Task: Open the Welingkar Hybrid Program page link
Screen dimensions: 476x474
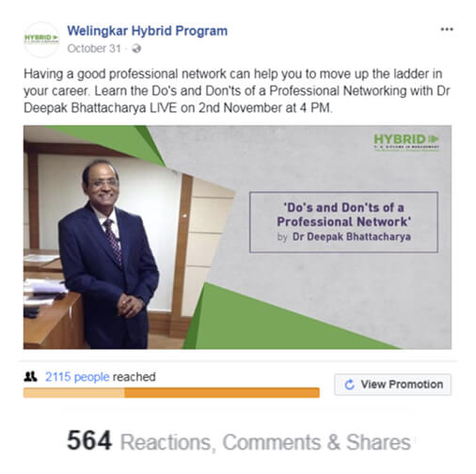Action: pyautogui.click(x=148, y=31)
